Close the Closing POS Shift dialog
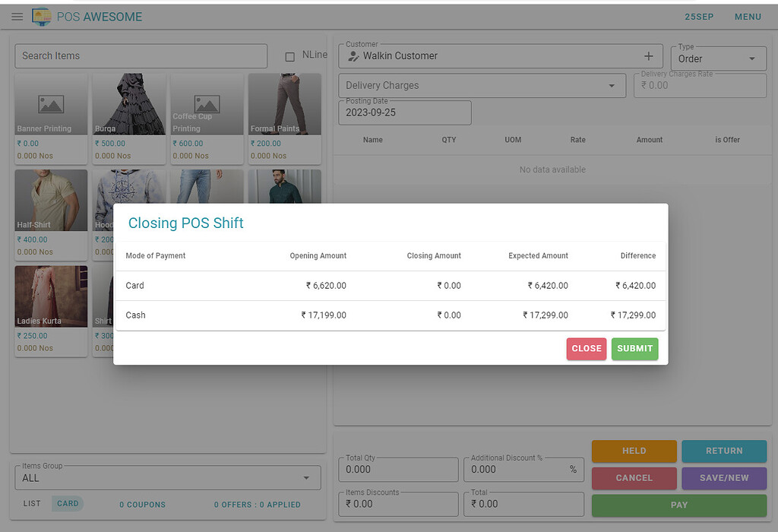This screenshot has width=778, height=532. point(586,349)
